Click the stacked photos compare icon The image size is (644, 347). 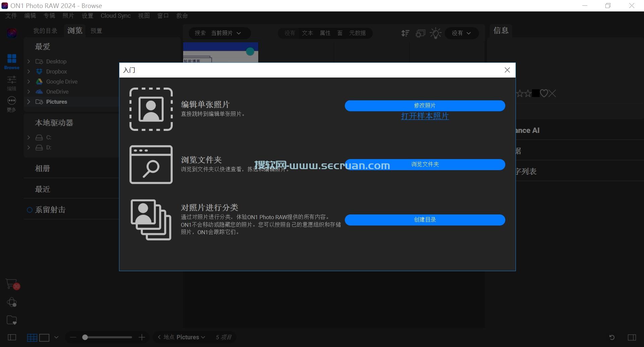[420, 33]
